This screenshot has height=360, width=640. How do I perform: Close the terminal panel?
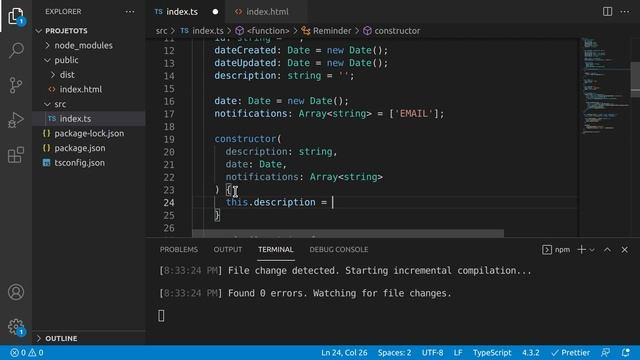click(624, 249)
